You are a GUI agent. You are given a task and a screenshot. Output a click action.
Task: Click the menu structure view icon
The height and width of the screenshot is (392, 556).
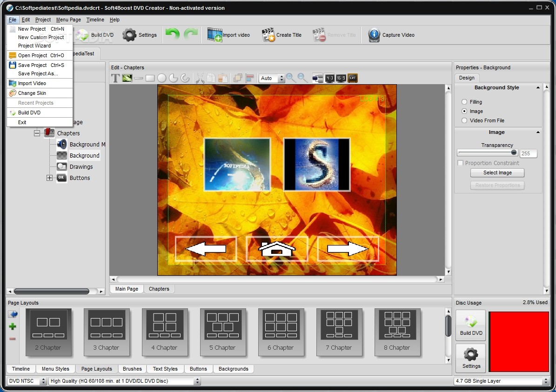(318, 78)
